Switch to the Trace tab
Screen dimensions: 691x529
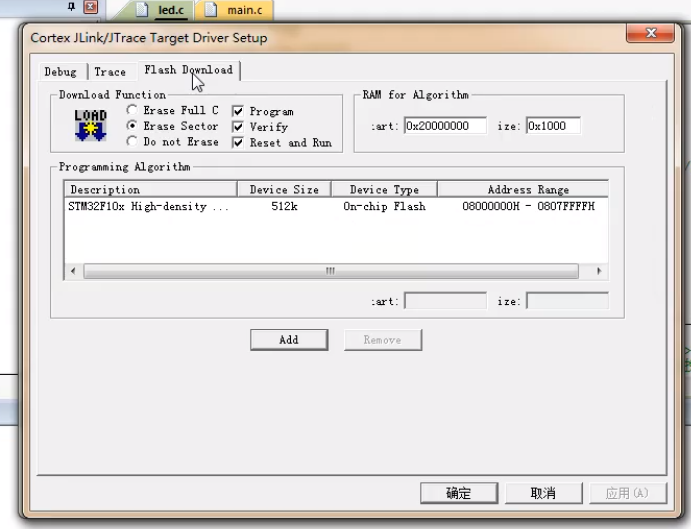click(110, 72)
